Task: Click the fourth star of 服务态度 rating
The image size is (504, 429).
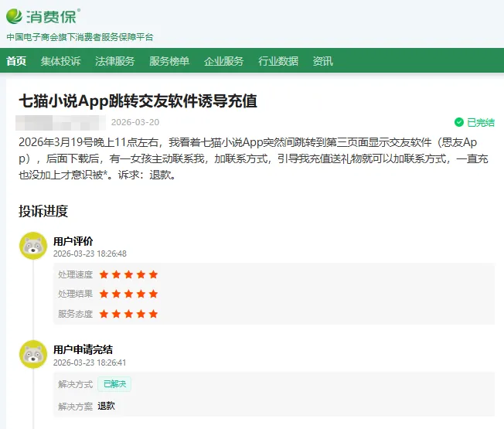Action: [x=141, y=314]
